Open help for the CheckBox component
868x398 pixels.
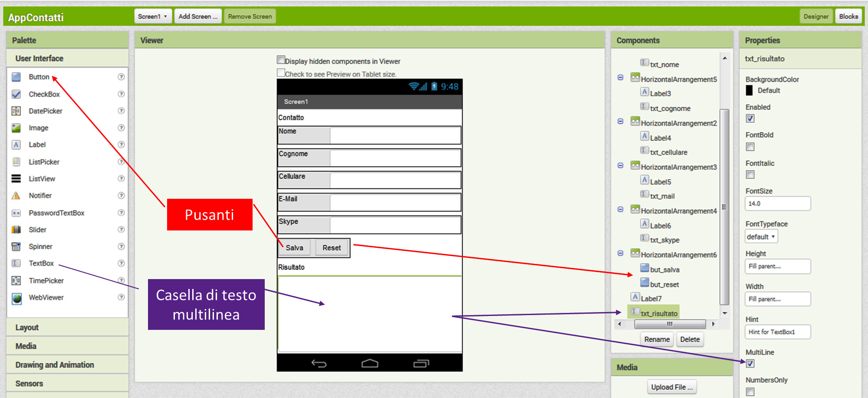click(121, 94)
